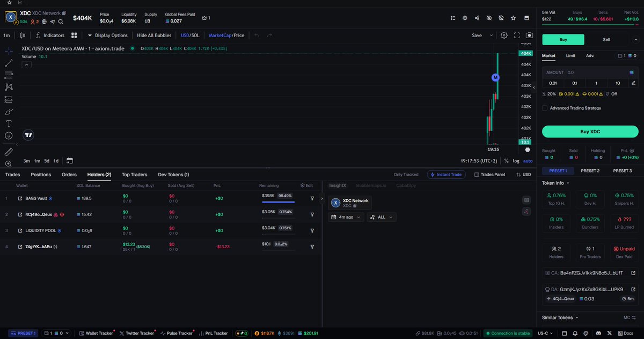Toggle Only Tracked filter

click(406, 175)
